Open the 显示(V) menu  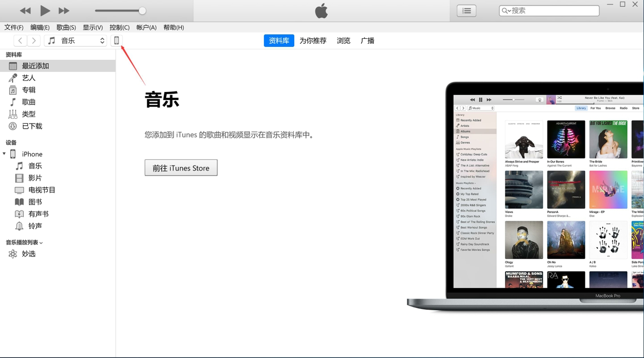[x=93, y=27]
